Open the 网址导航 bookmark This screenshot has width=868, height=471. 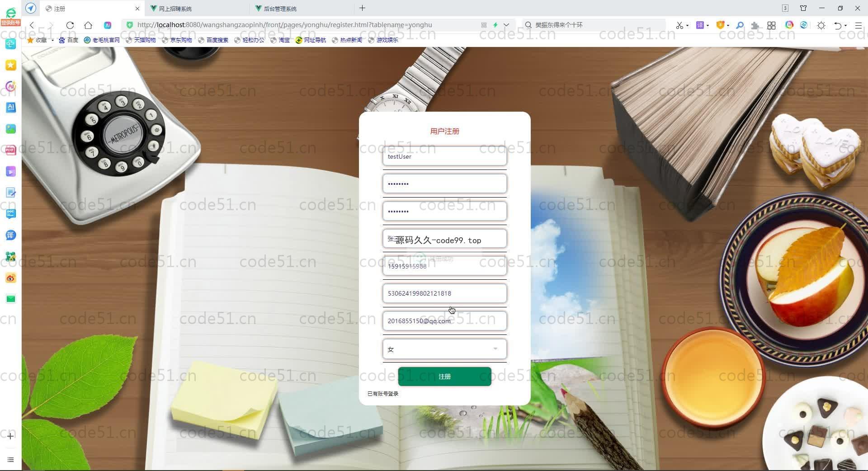311,40
